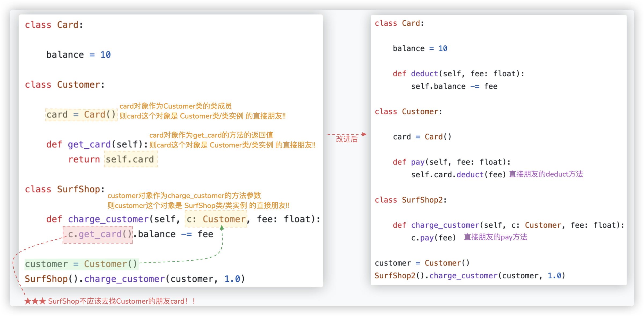Click the 'def pay' method name in right panel

418,162
